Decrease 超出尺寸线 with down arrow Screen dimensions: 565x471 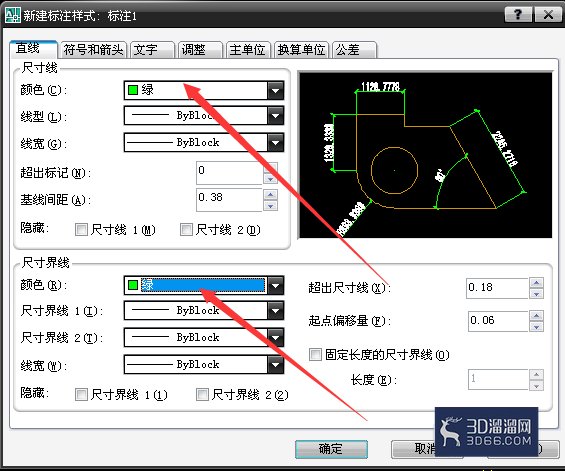pyautogui.click(x=537, y=294)
